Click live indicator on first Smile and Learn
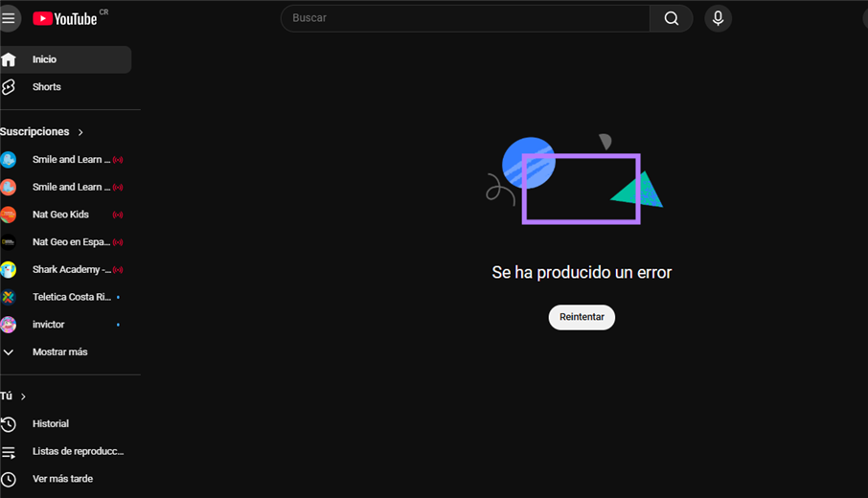Image resolution: width=868 pixels, height=498 pixels. click(x=118, y=160)
